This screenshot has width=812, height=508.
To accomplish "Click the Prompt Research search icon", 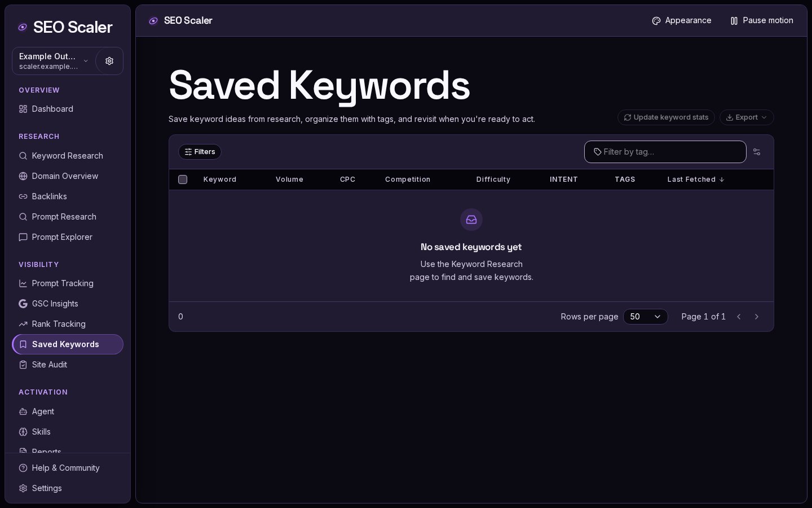I will click(23, 217).
